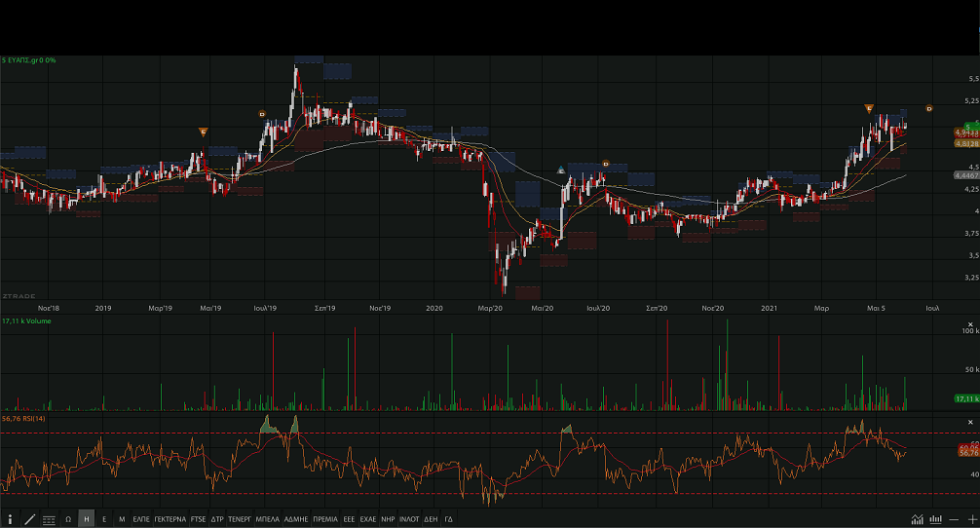Click the 100 k volume axis label
Image resolution: width=980 pixels, height=528 pixels.
tap(970, 330)
